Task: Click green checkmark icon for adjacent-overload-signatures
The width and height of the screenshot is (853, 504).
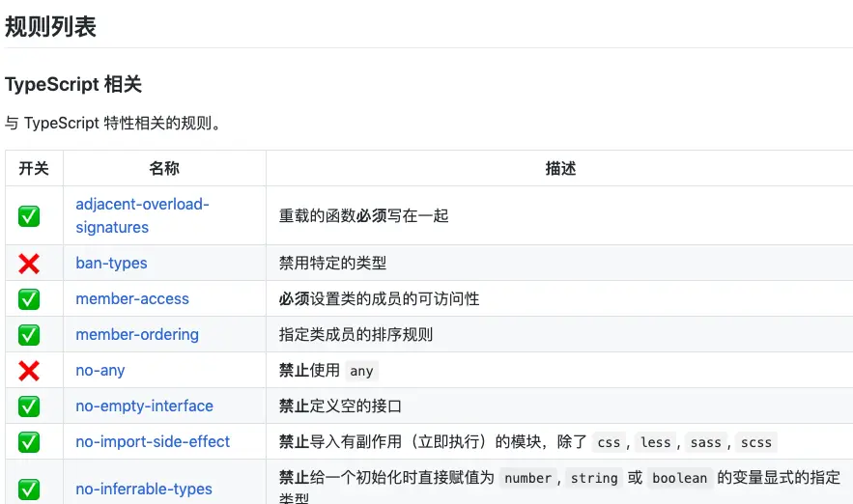Action: pyautogui.click(x=29, y=216)
